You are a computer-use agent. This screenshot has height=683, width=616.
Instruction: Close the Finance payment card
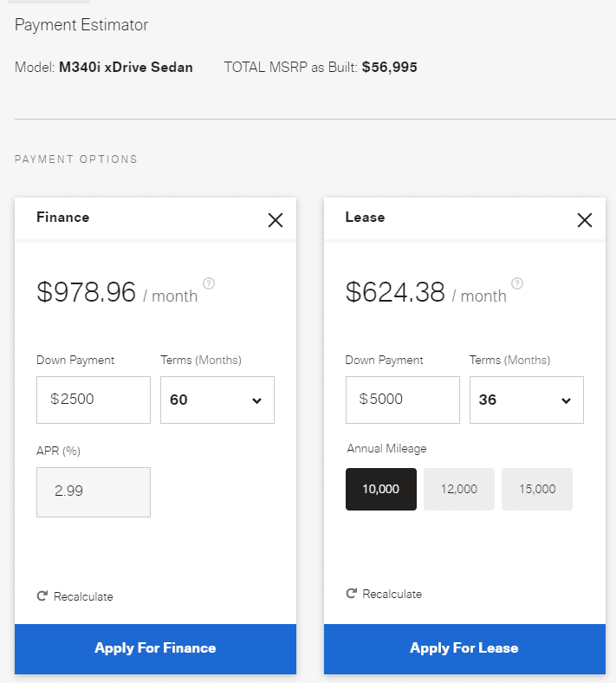276,220
